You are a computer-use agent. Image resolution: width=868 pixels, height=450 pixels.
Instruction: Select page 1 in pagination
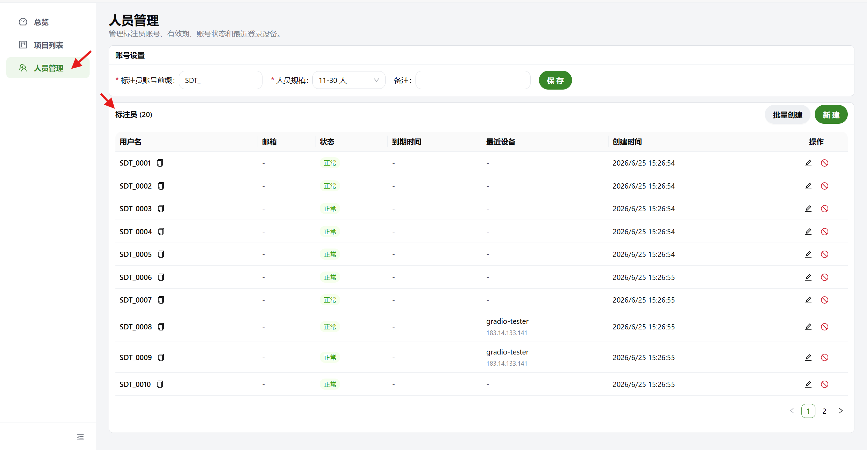808,411
